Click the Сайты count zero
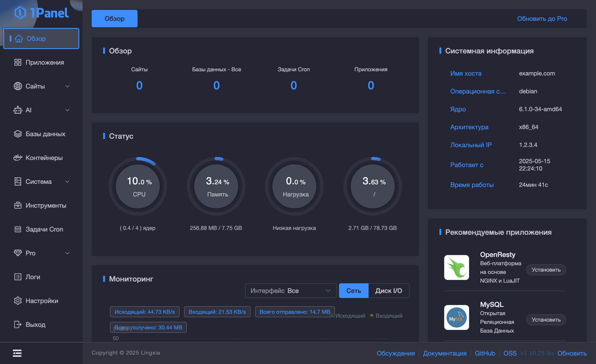Screen dimensions: 596x364 tap(139, 85)
